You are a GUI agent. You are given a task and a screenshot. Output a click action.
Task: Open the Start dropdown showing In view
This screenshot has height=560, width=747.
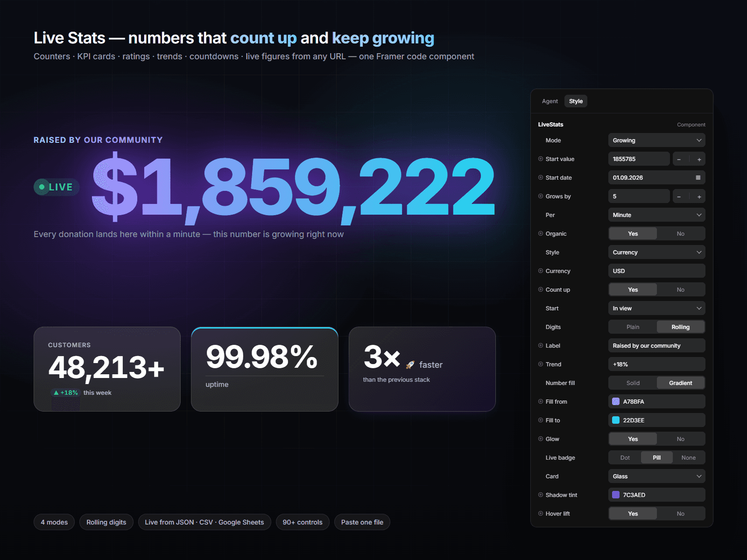tap(656, 308)
